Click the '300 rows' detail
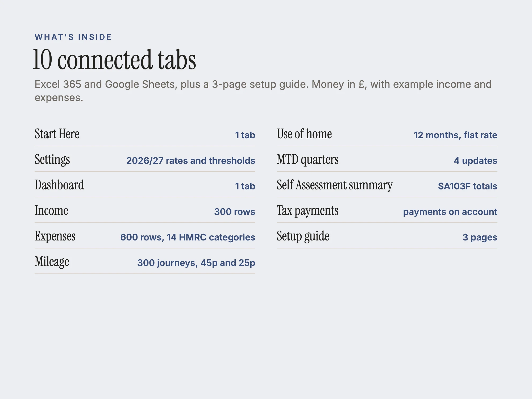 [235, 212]
